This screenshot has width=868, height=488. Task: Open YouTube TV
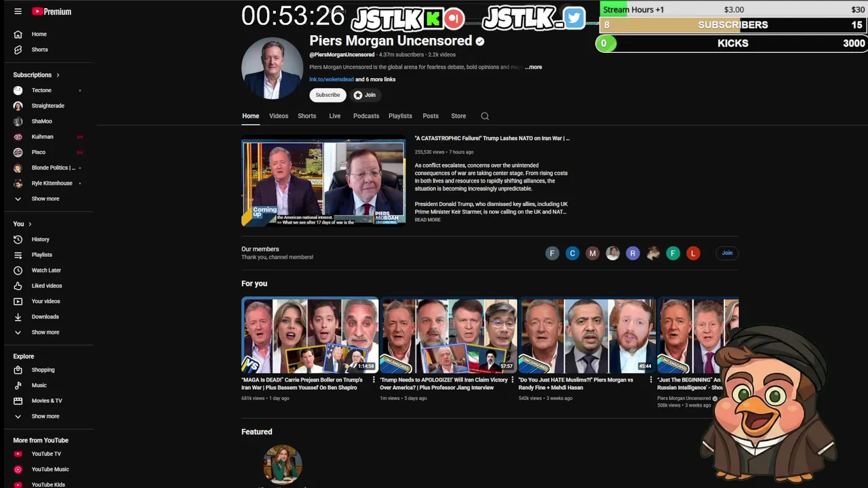coord(47,454)
